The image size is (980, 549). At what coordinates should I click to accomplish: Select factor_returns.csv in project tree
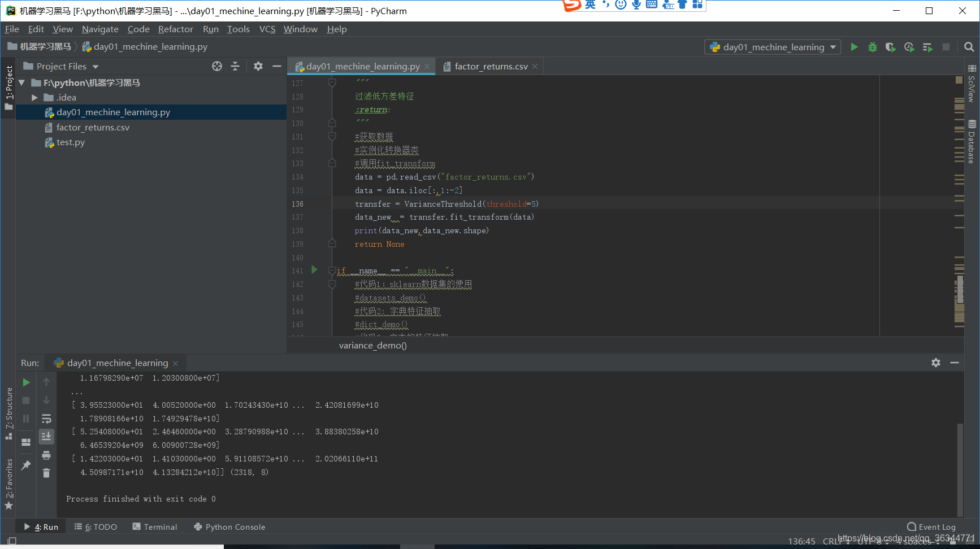tap(93, 128)
